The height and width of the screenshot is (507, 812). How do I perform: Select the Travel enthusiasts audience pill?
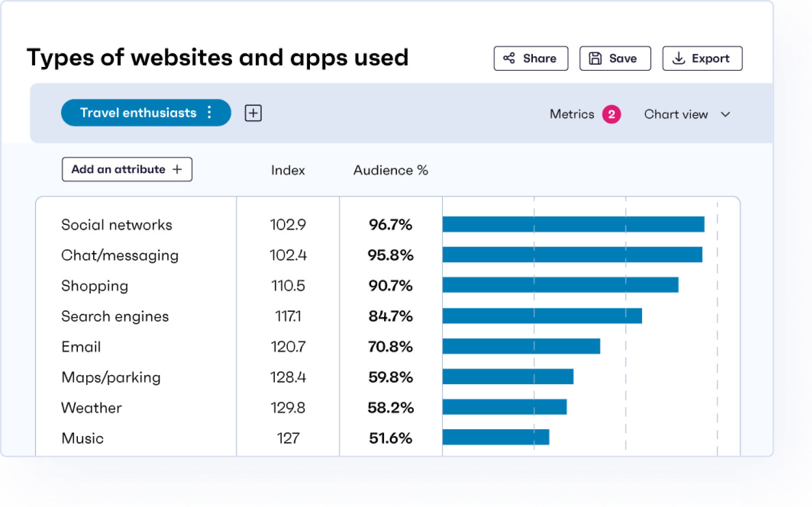click(x=138, y=112)
